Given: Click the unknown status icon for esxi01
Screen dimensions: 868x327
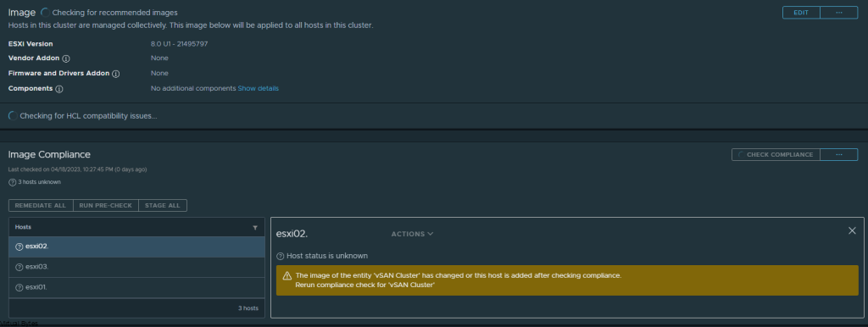Looking at the screenshot, I should 19,288.
